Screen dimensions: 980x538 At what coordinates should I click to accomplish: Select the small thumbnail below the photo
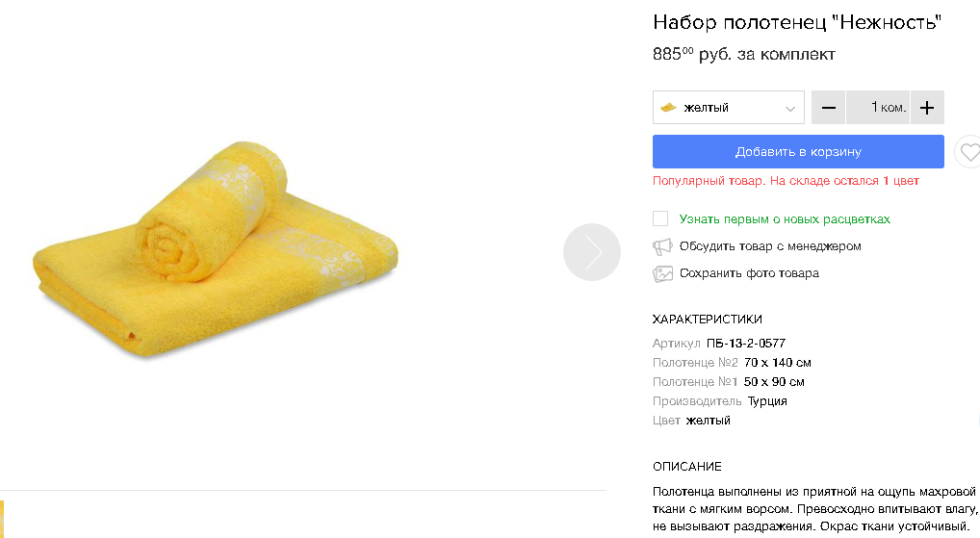tap(2, 518)
